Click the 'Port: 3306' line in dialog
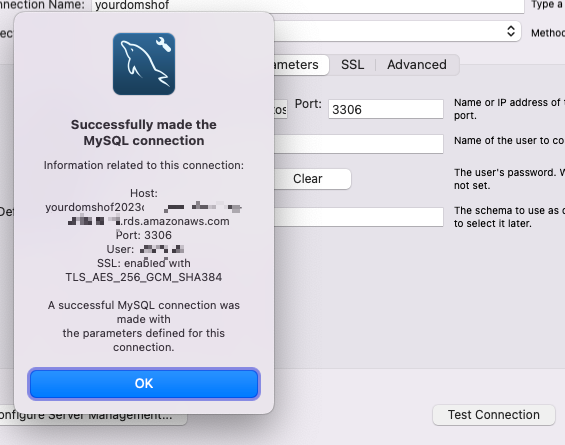 click(x=144, y=235)
